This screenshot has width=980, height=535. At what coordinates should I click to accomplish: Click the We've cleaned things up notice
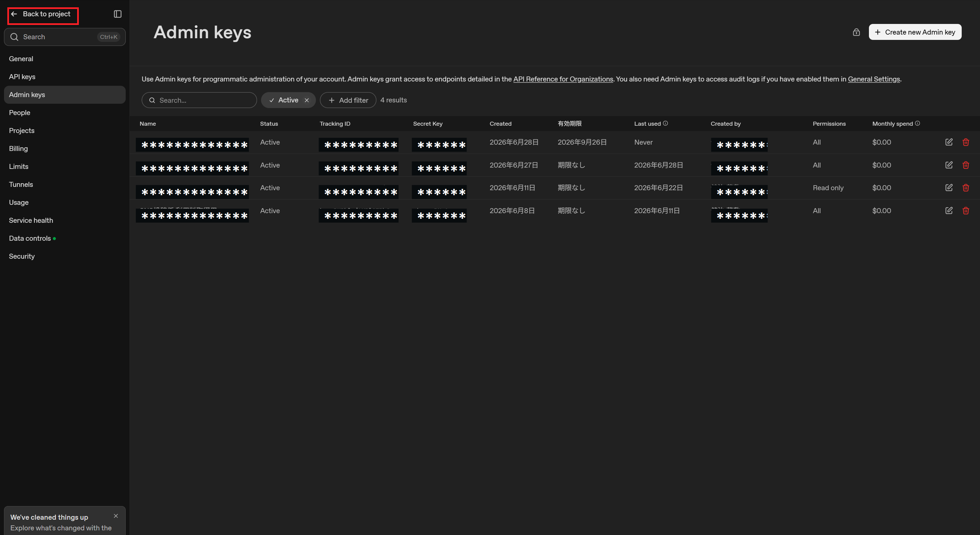(x=65, y=521)
